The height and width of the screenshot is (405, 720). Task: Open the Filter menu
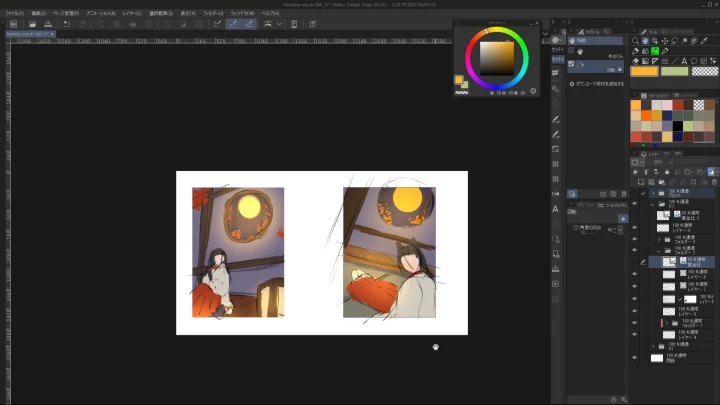[214, 13]
